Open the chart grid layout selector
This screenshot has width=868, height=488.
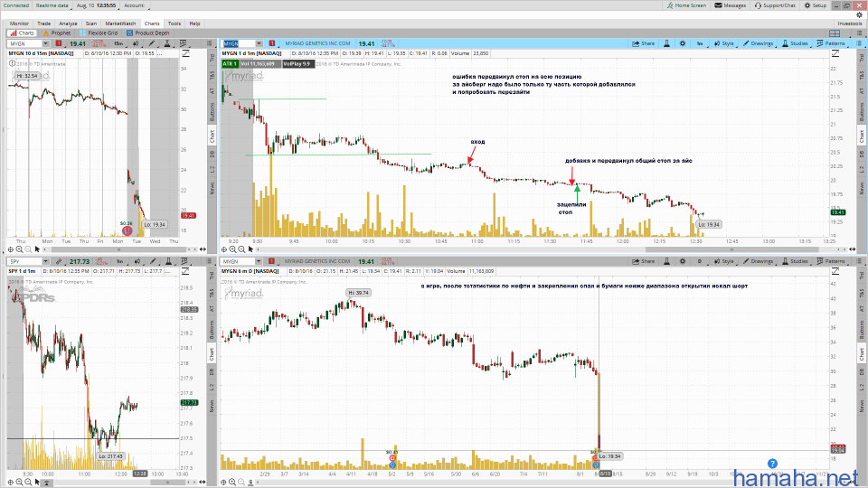pos(835,33)
